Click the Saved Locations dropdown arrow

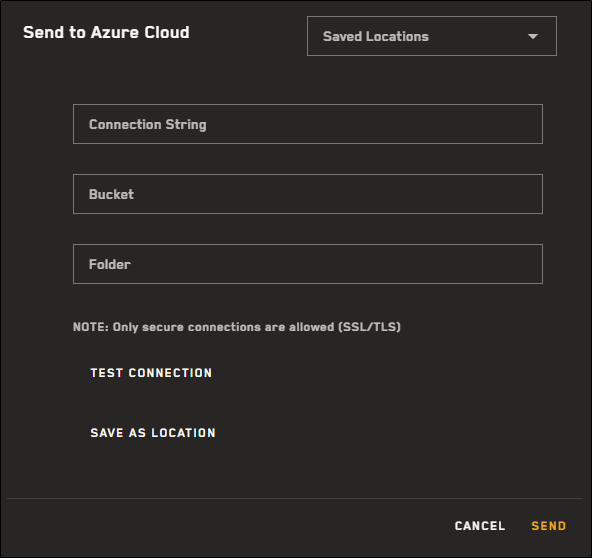[533, 37]
